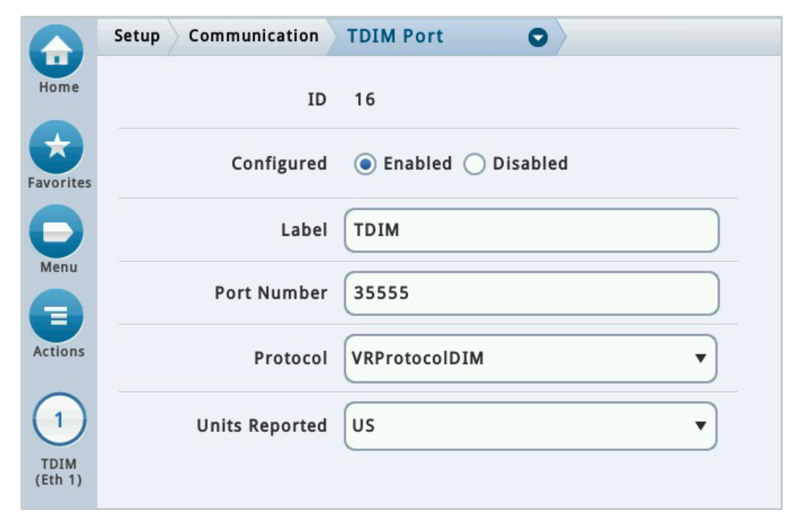Screen dimensions: 804x532
Task: Open the Actions list icon
Action: click(56, 316)
